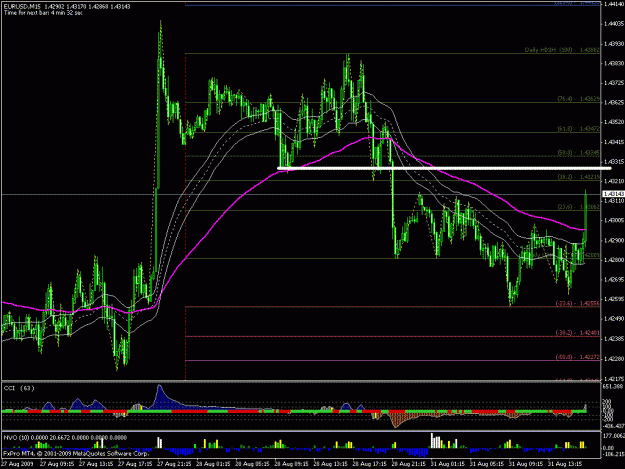Viewport: 625px width, 469px height.
Task: Click the CCI scale maximum 651.388
Action: [x=613, y=387]
